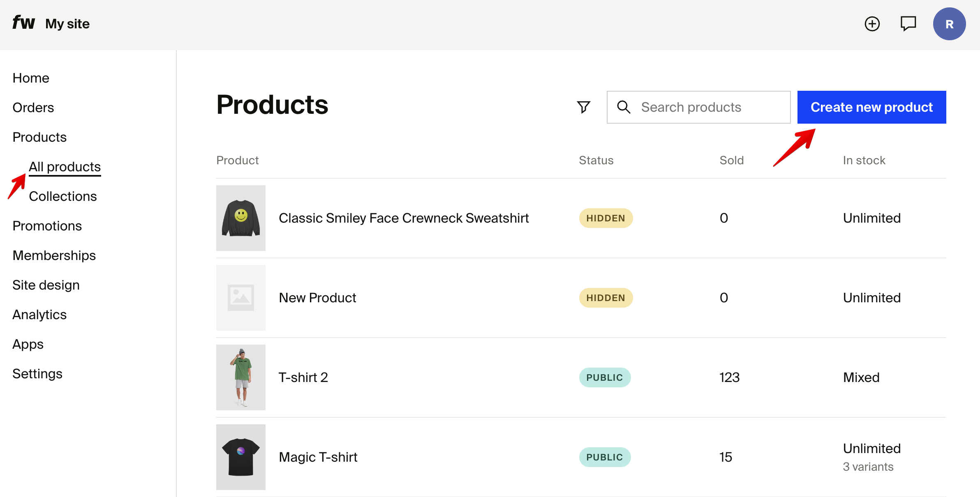The image size is (980, 497).
Task: Select the T-shirt 2 product photo
Action: click(240, 377)
